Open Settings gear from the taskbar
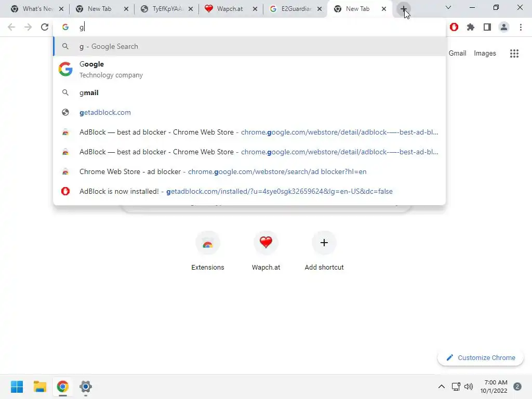 pyautogui.click(x=86, y=387)
